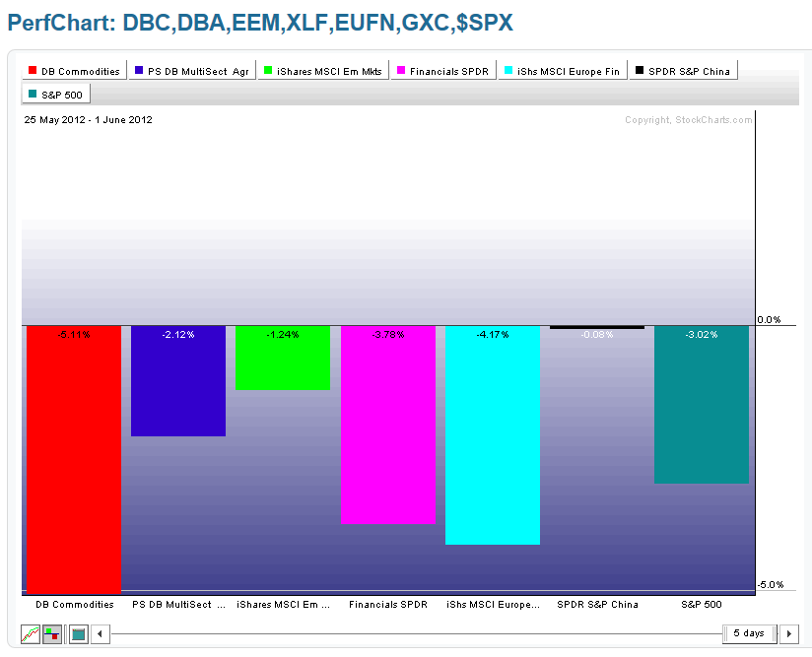Screen dimensions: 812x657
Task: Click the -5.0% axis label
Action: [771, 584]
